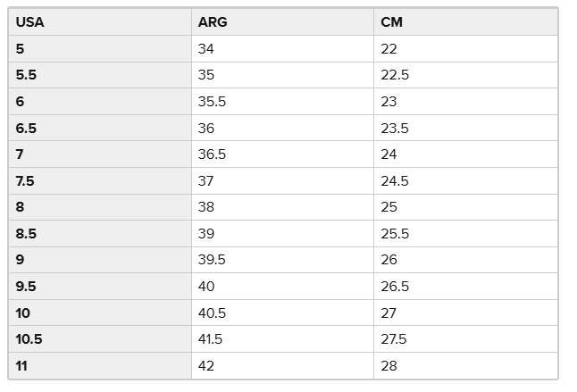Select the 22.5 CM cell
577x392 pixels.
coord(395,75)
